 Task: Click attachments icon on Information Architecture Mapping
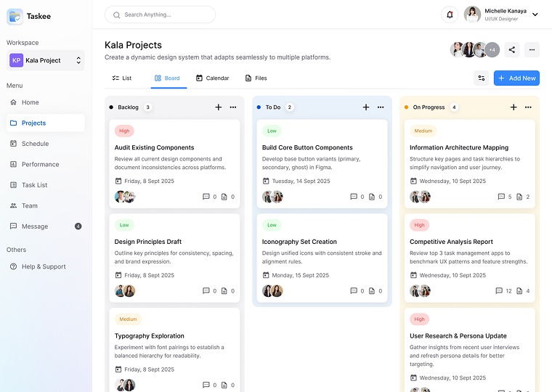pyautogui.click(x=519, y=197)
